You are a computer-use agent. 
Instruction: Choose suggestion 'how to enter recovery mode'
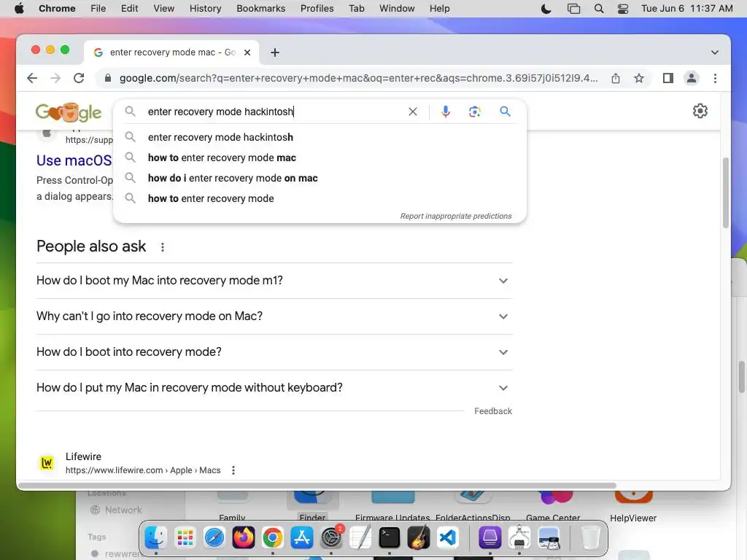click(320, 198)
